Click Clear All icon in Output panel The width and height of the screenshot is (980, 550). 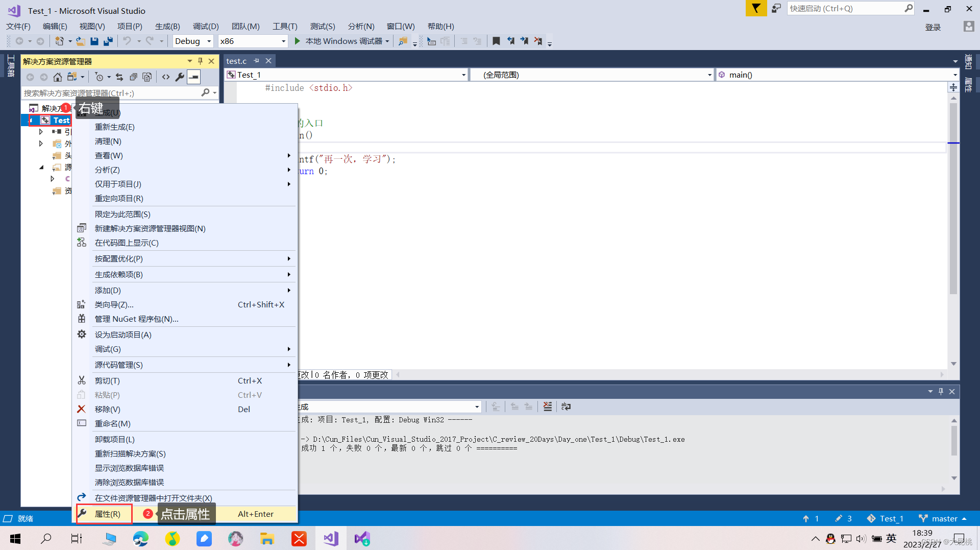(548, 406)
